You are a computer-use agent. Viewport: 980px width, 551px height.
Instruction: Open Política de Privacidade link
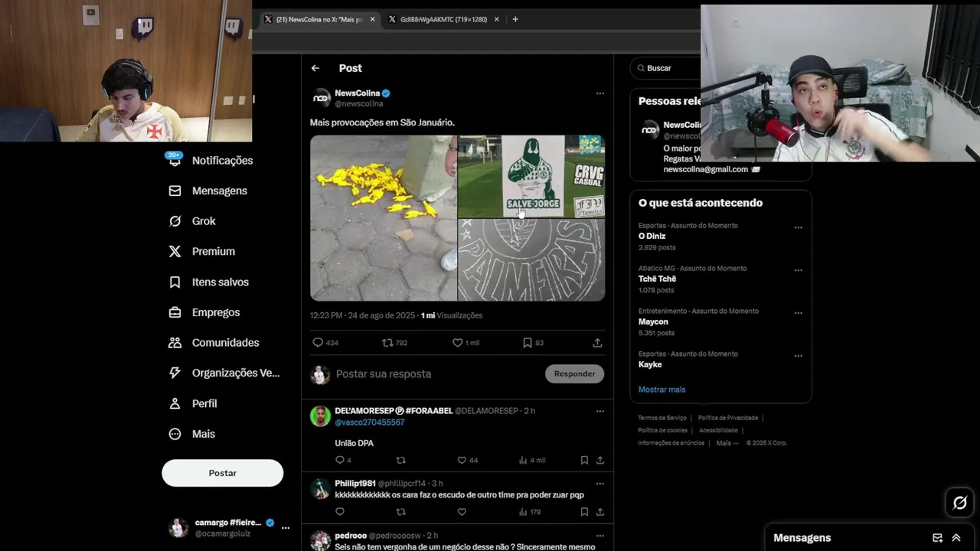click(727, 418)
